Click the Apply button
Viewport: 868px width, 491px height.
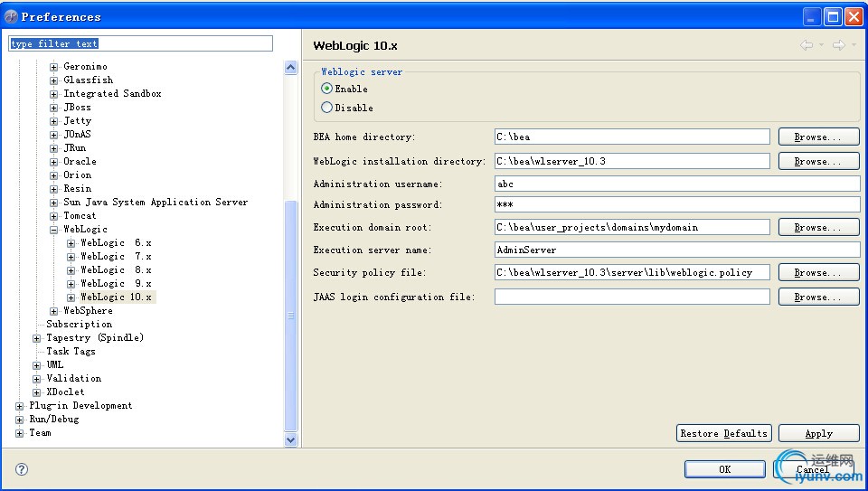[x=819, y=433]
